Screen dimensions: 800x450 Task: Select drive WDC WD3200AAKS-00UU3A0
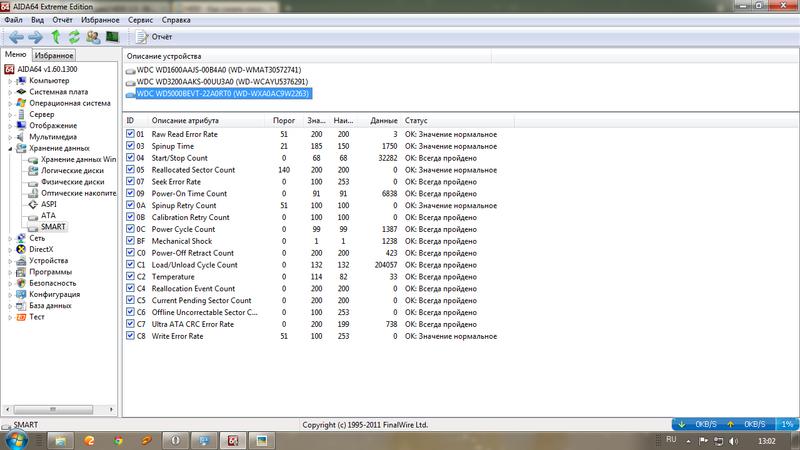222,82
